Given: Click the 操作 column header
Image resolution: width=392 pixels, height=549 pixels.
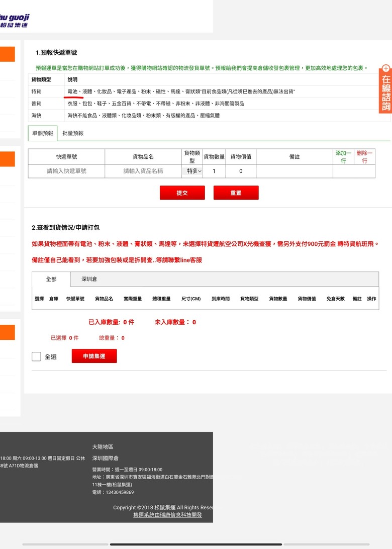Looking at the screenshot, I should pyautogui.click(x=371, y=299).
